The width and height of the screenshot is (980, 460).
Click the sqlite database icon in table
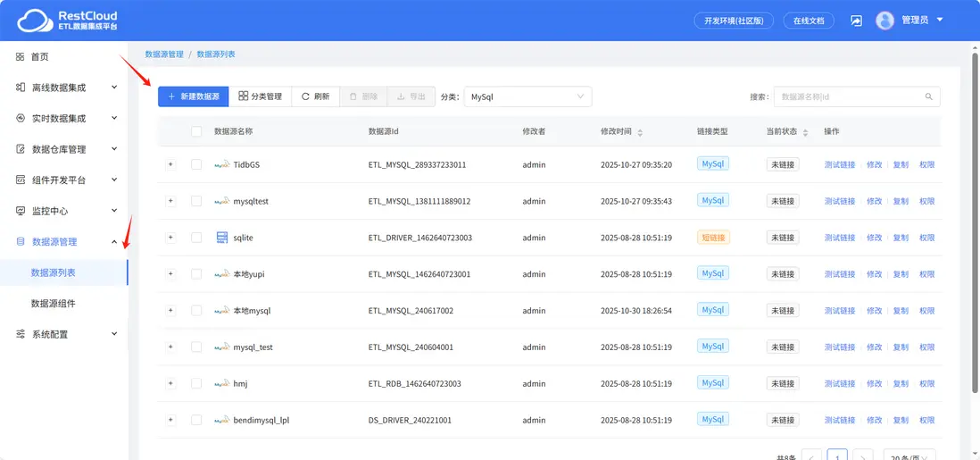222,238
